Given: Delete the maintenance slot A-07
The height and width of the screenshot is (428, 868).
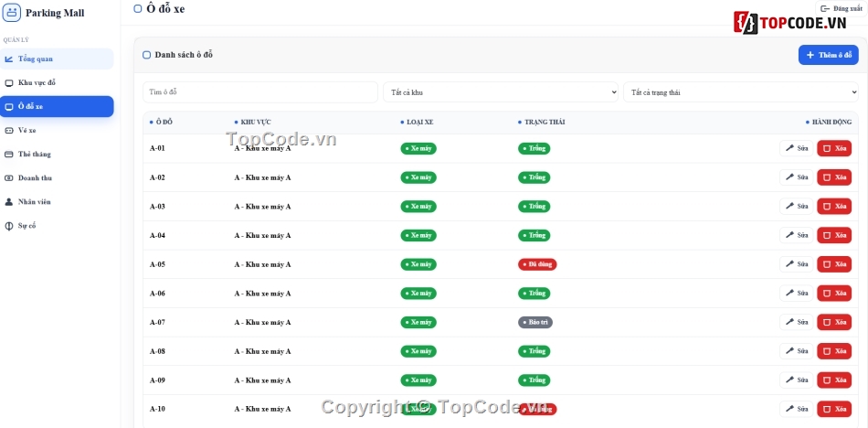Looking at the screenshot, I should click(834, 322).
